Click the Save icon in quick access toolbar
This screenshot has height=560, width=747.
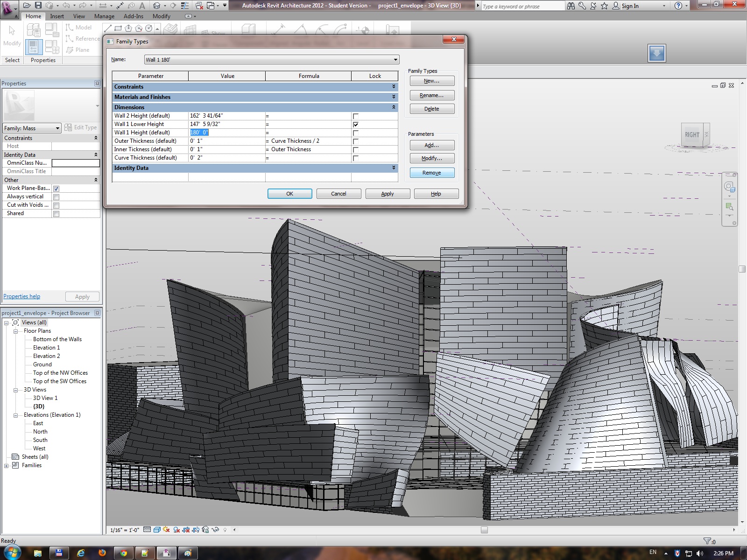coord(38,6)
